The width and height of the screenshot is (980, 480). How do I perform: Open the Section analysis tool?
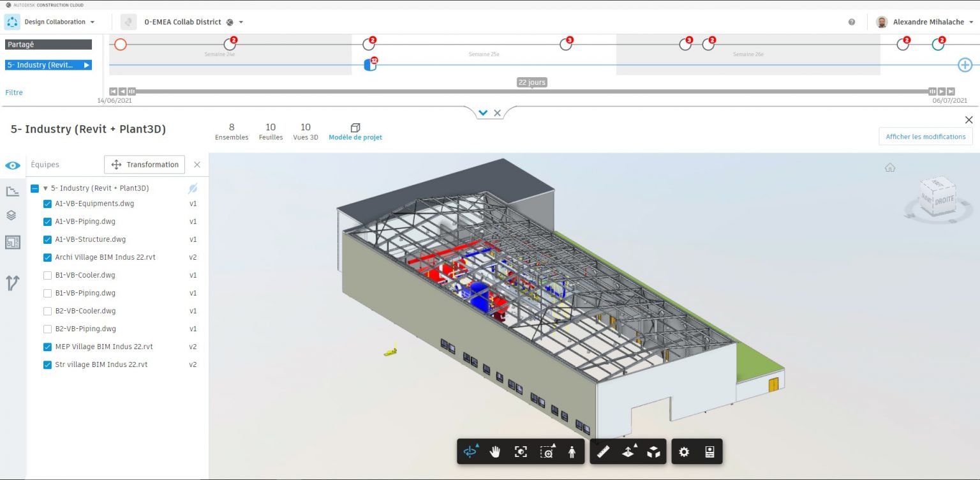click(x=628, y=452)
